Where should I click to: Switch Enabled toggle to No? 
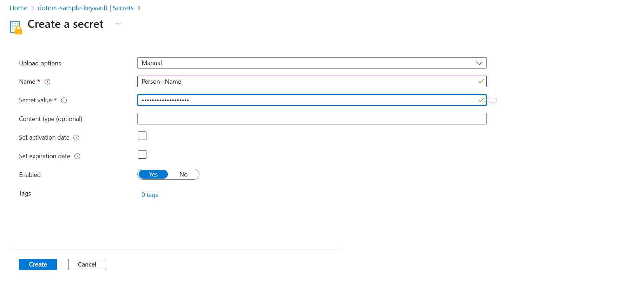[x=183, y=174]
